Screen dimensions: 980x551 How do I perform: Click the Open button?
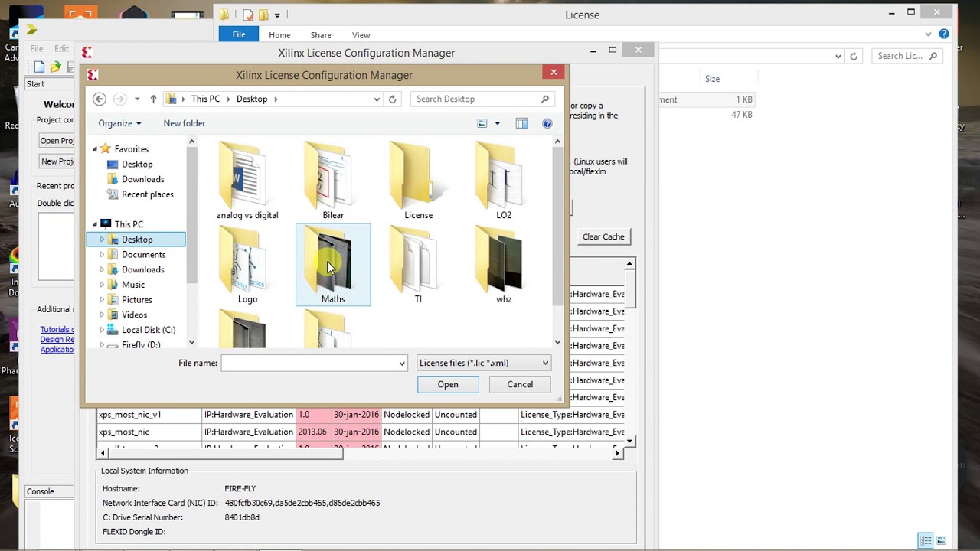(448, 384)
